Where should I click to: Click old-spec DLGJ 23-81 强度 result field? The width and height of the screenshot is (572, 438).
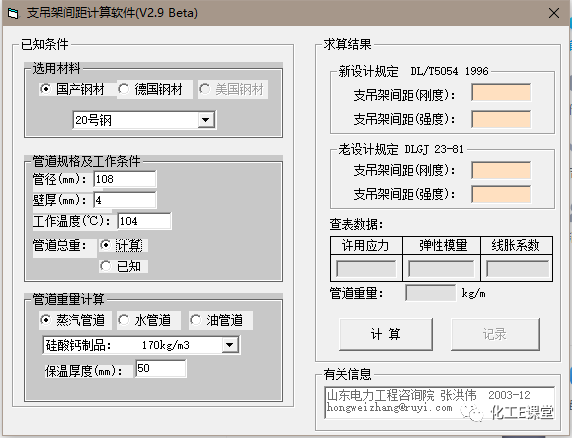501,194
